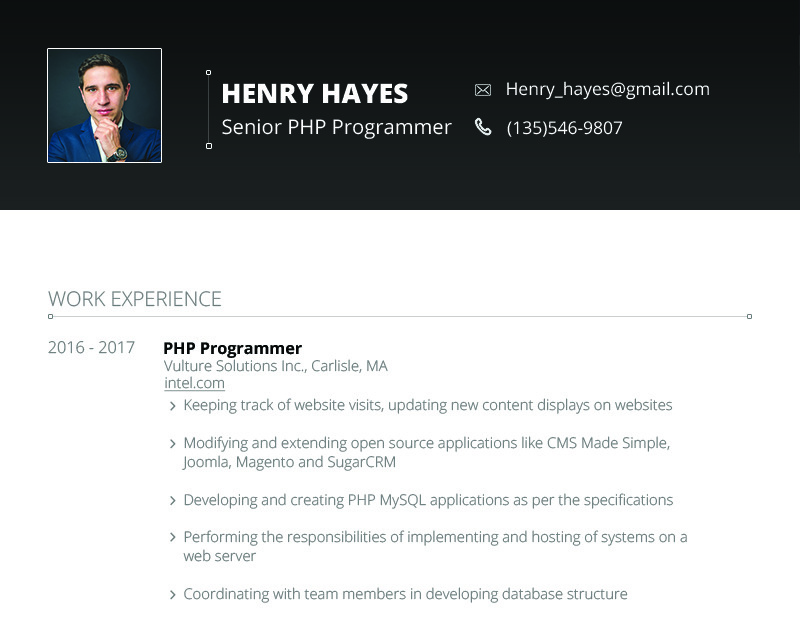Select the HENRY HAYES name heading
Image resolution: width=800 pixels, height=627 pixels.
(x=315, y=94)
